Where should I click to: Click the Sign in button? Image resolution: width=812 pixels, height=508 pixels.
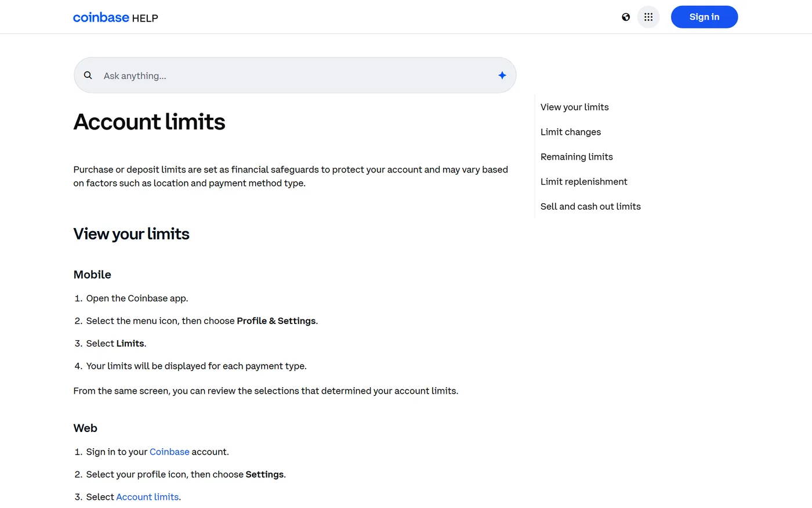coord(704,17)
